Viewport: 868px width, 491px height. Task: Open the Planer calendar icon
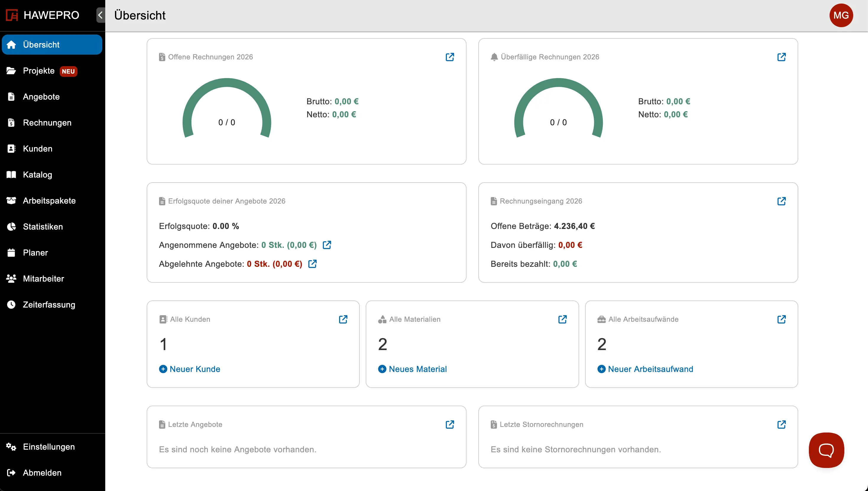11,252
